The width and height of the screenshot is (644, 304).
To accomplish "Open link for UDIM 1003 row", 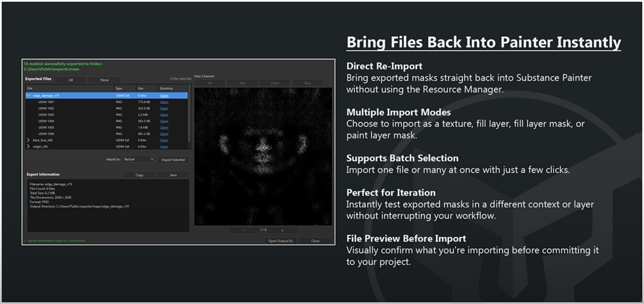I will pos(164,115).
